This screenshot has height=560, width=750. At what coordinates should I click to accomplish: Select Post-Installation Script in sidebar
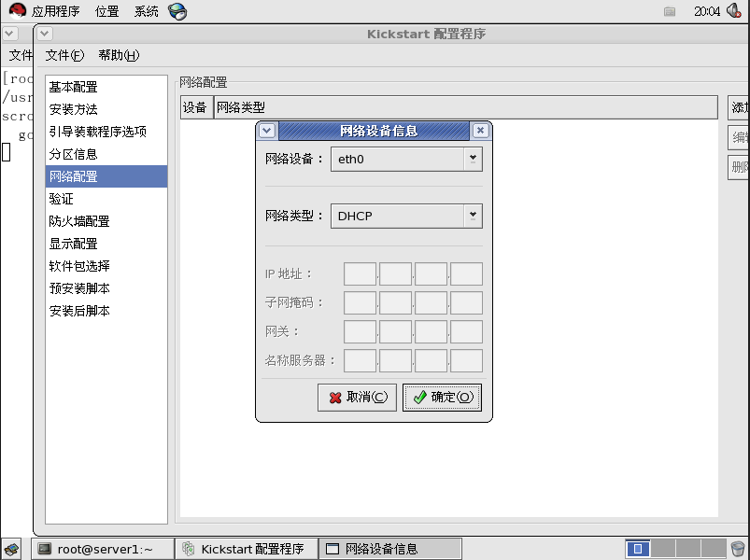pyautogui.click(x=106, y=311)
